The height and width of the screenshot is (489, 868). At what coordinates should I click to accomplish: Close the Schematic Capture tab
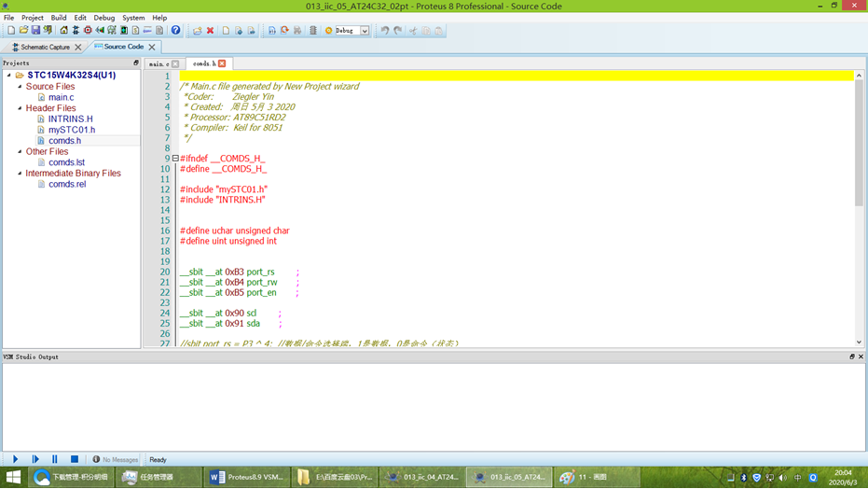[78, 47]
